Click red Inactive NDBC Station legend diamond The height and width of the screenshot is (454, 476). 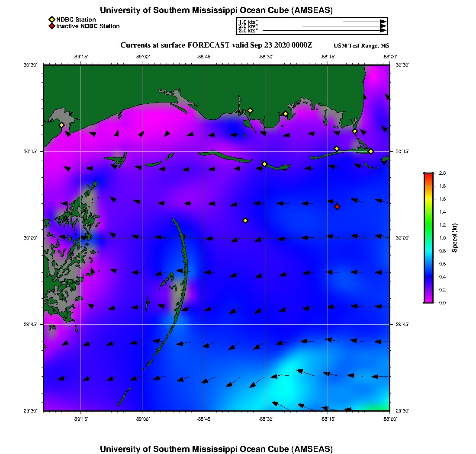click(x=51, y=26)
